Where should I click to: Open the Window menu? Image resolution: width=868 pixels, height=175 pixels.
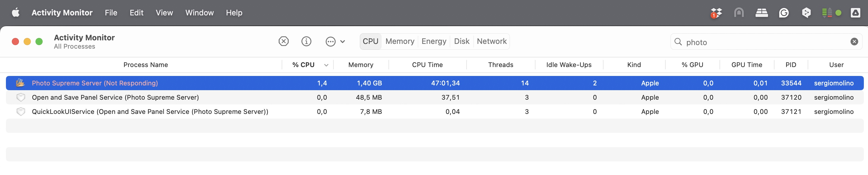point(199,13)
